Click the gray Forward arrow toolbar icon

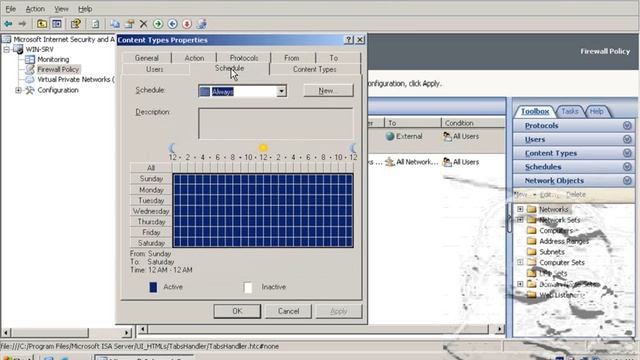pos(22,24)
